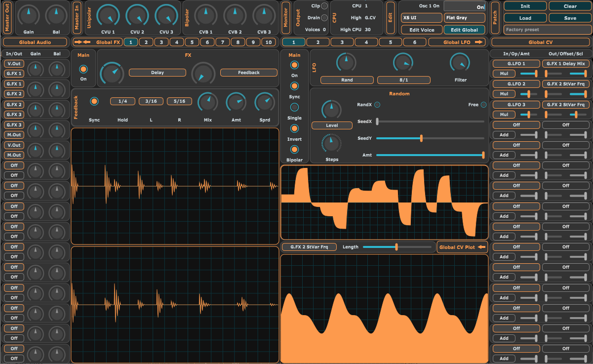
Task: Open the Delay FX type dropdown
Action: click(158, 73)
